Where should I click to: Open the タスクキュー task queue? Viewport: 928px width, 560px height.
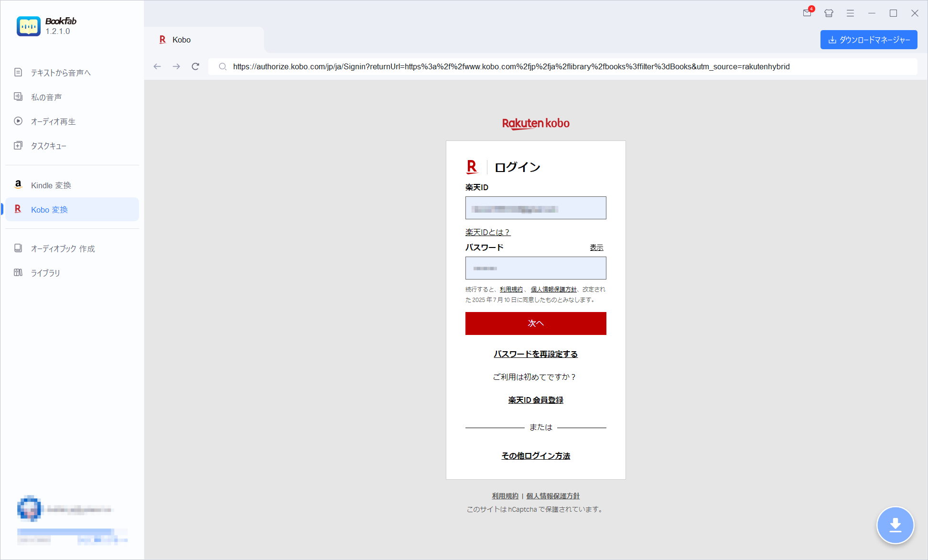pos(48,146)
